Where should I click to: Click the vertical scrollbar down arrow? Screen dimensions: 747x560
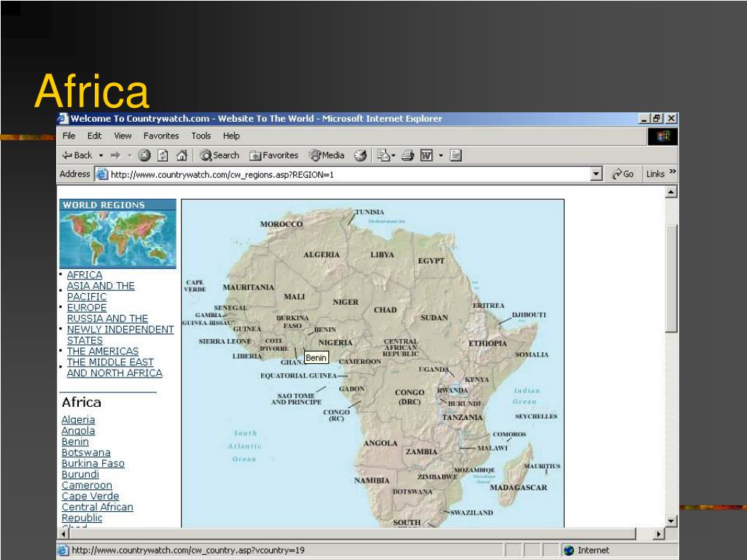point(671,521)
